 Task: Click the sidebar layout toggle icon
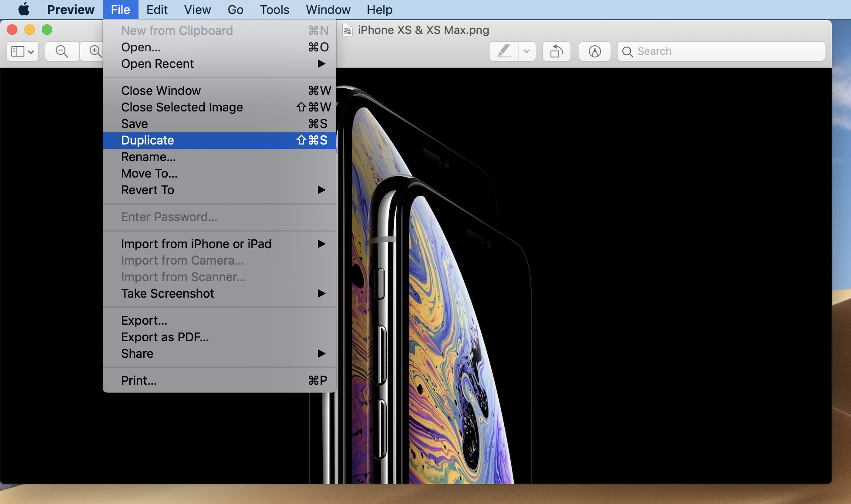point(22,50)
